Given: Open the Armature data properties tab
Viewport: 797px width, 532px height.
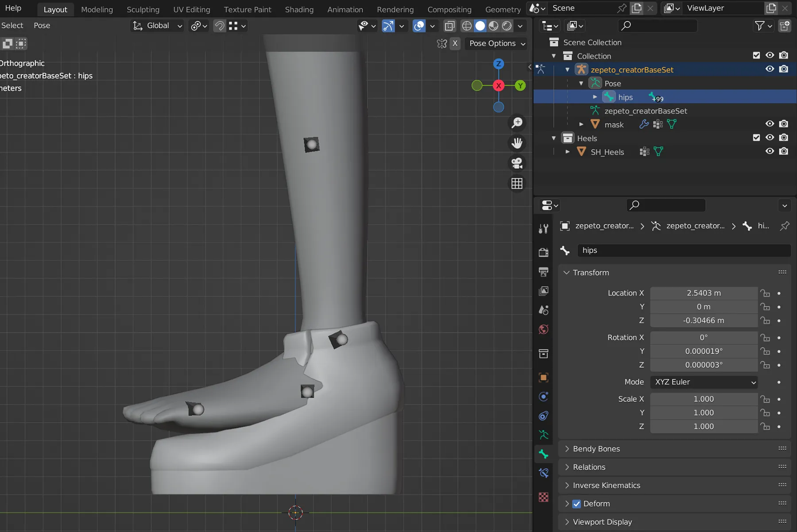Looking at the screenshot, I should point(543,435).
